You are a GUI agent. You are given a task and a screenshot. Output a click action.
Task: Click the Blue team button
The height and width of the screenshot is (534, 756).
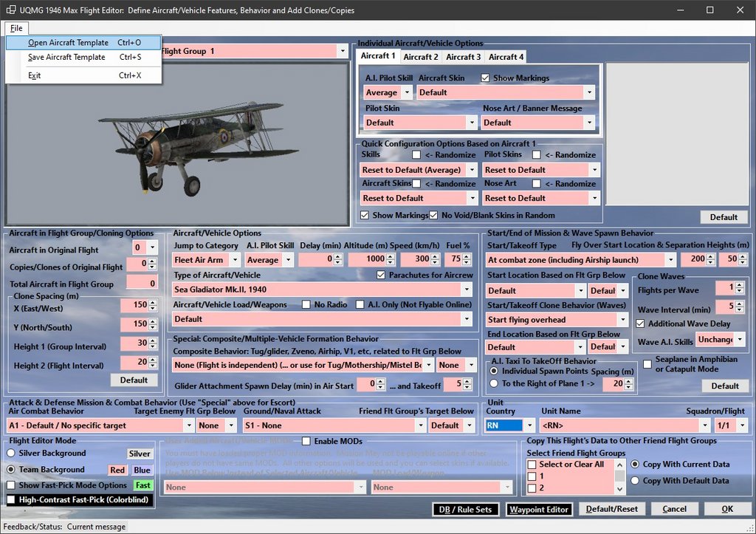(x=142, y=470)
